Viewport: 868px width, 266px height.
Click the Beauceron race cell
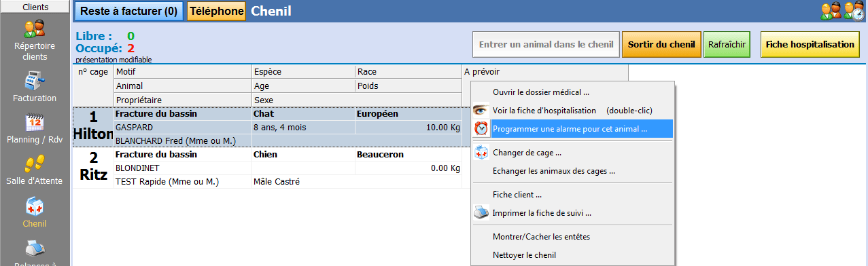(408, 154)
